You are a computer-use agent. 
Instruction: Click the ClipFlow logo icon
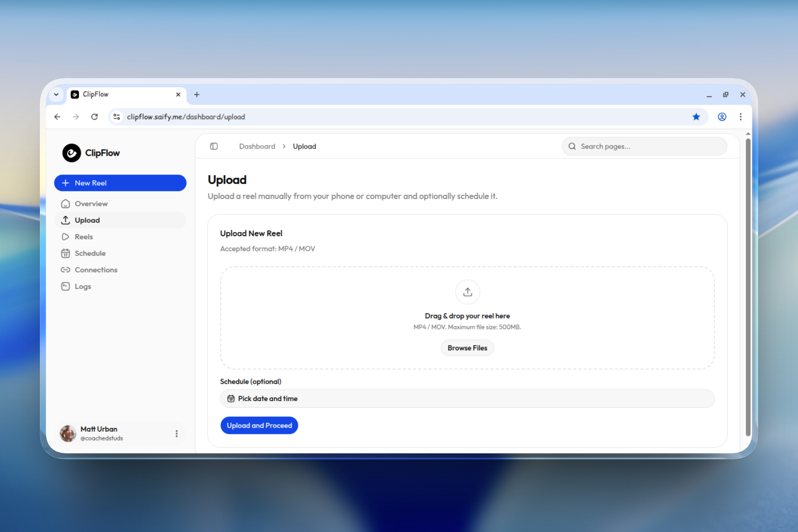point(71,153)
